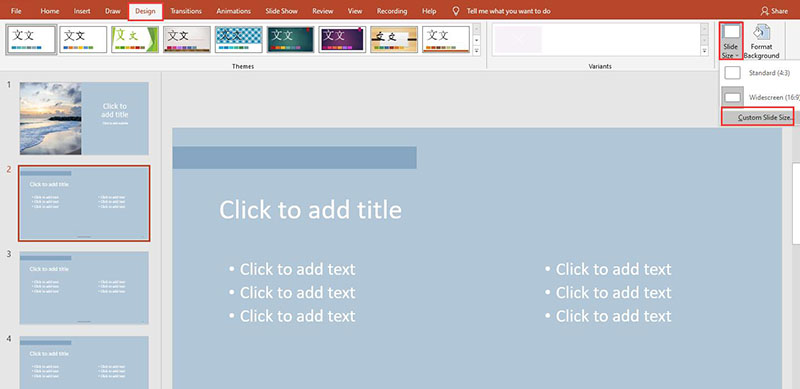Open the Help tab
This screenshot has width=800, height=389.
coord(429,11)
